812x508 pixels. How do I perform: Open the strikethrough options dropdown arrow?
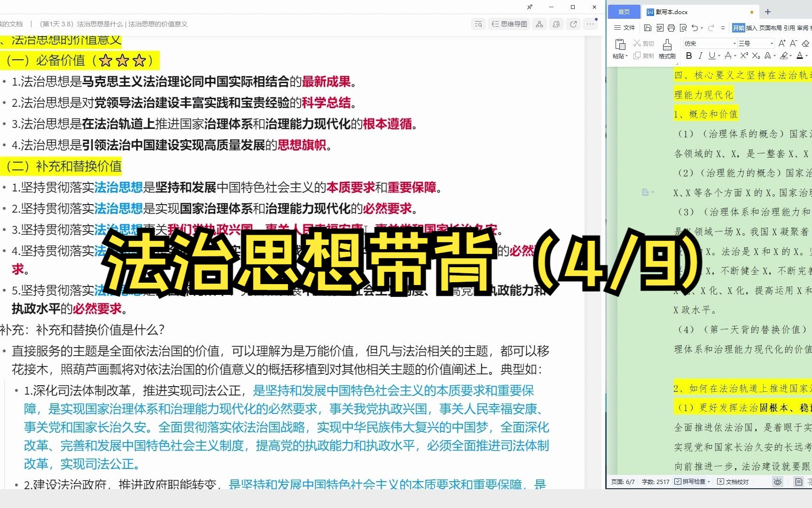tap(735, 56)
